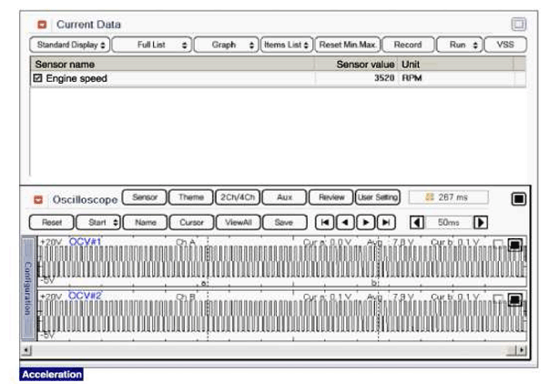This screenshot has height=392, width=549.
Task: Click the Oscilloscope full-screen icon
Action: [518, 198]
